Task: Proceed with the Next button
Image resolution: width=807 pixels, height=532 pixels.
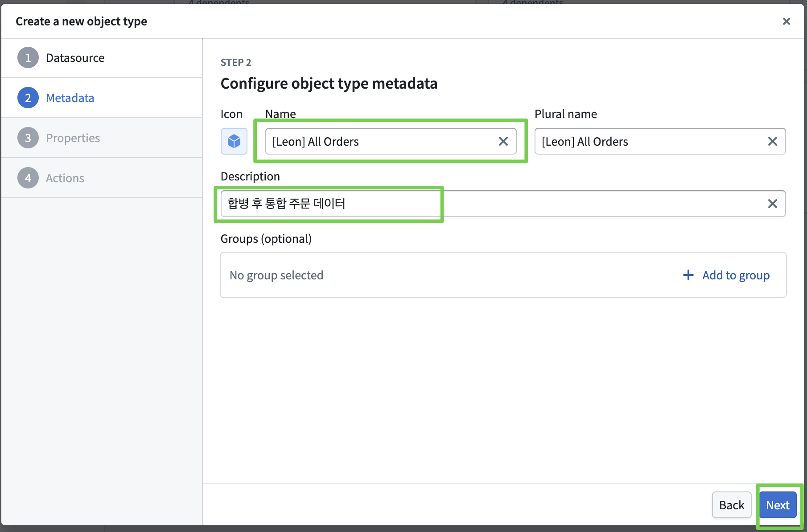Action: coord(778,505)
